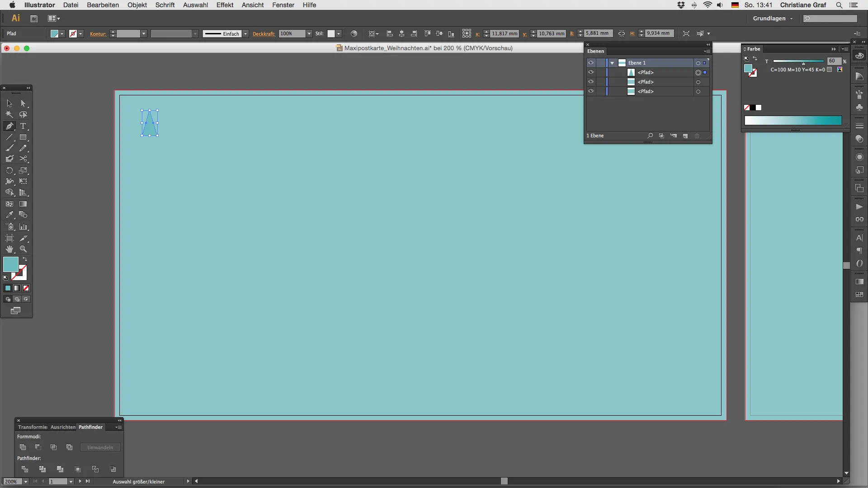Screen dimensions: 868x488
Task: Toggle visibility of the first Pfad sublayer
Action: coord(591,72)
